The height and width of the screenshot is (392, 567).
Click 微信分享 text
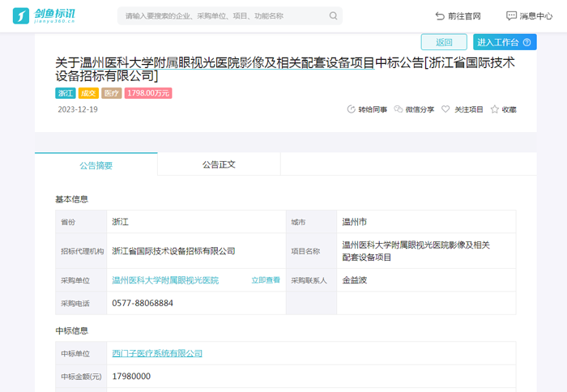coord(420,109)
